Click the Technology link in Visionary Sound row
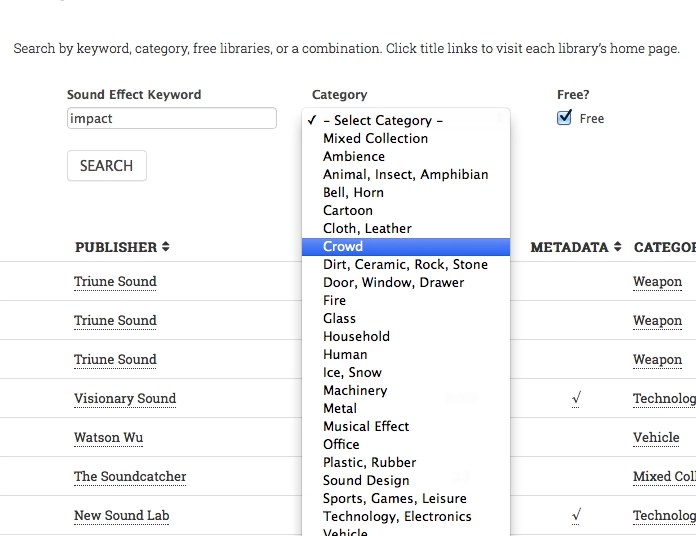This screenshot has height=536, width=696. (664, 398)
